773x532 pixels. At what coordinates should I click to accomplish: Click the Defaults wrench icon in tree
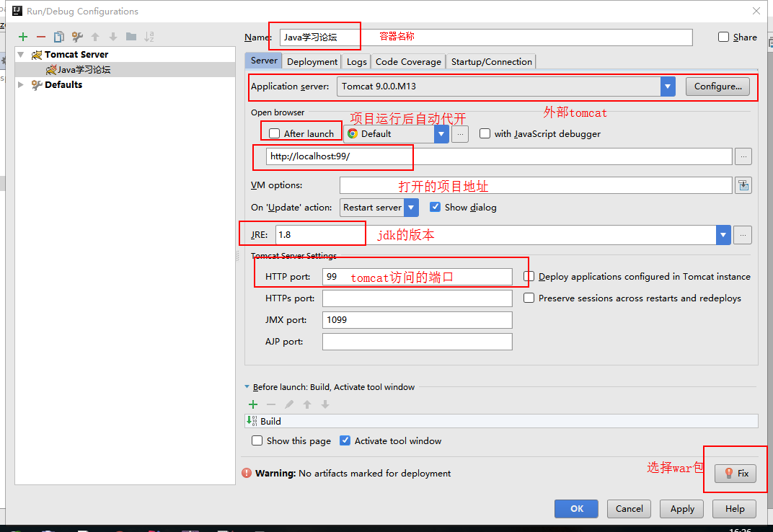tap(37, 85)
